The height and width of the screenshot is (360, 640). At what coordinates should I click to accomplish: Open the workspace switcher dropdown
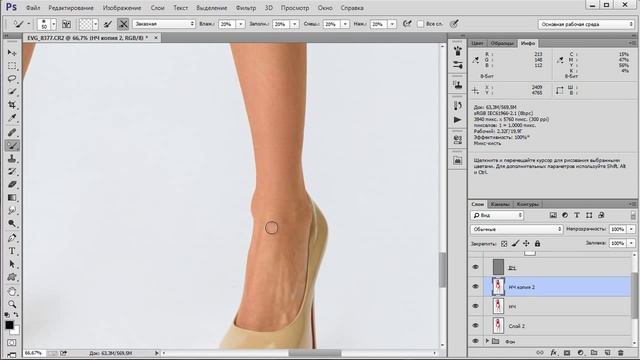point(586,24)
